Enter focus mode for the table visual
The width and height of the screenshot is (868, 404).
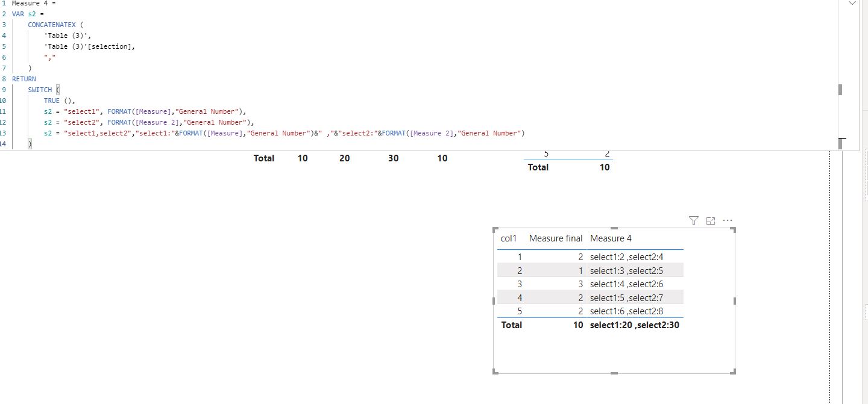(x=710, y=221)
